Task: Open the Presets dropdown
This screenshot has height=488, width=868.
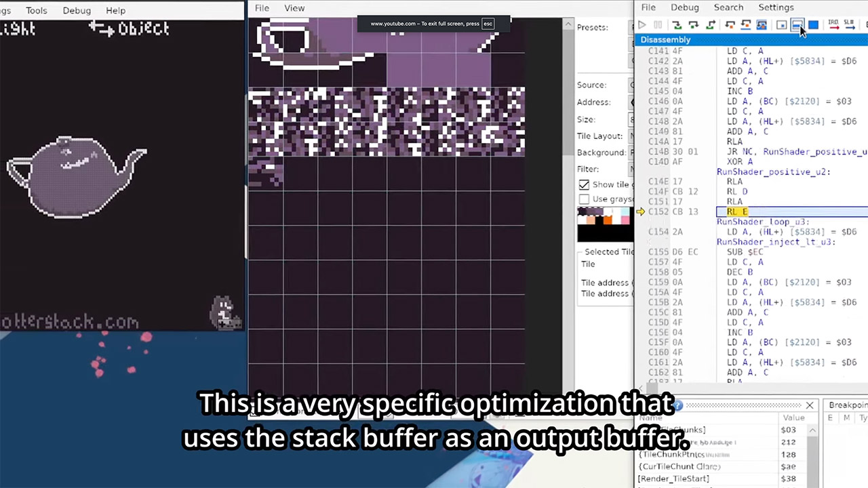Action: tap(631, 27)
